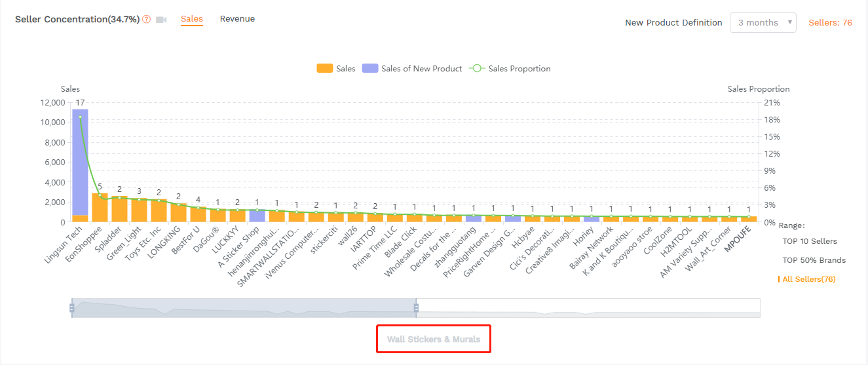Click the EonShoppee sales bar

(x=100, y=208)
